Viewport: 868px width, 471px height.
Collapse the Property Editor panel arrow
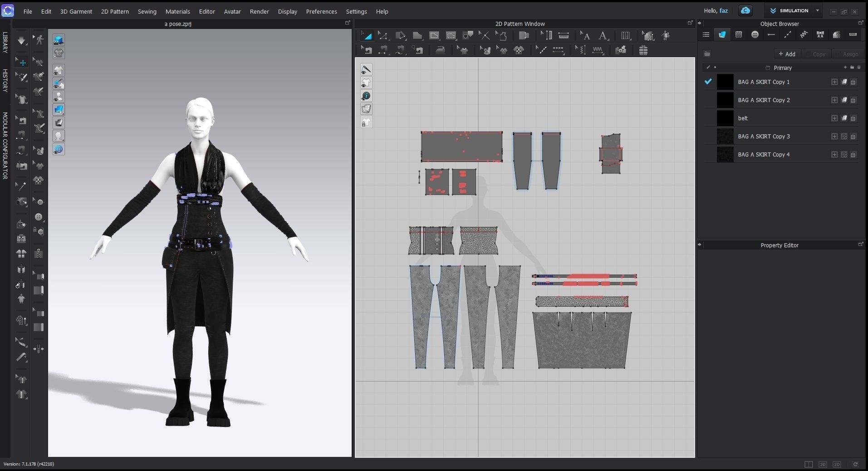pyautogui.click(x=700, y=245)
